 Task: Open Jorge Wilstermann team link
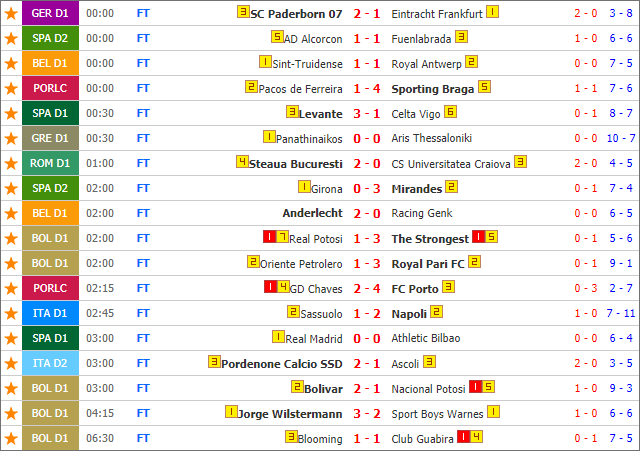coord(290,414)
